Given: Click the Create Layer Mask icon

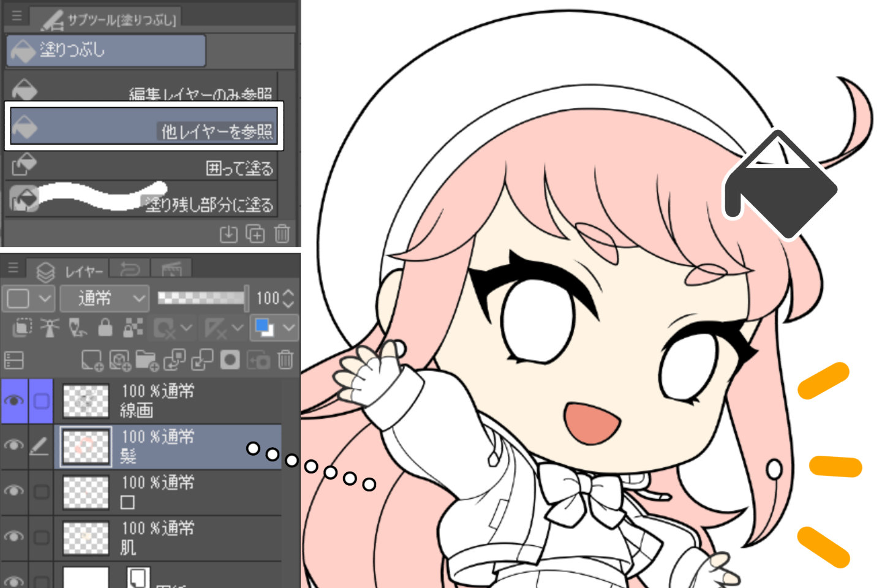Looking at the screenshot, I should (230, 360).
